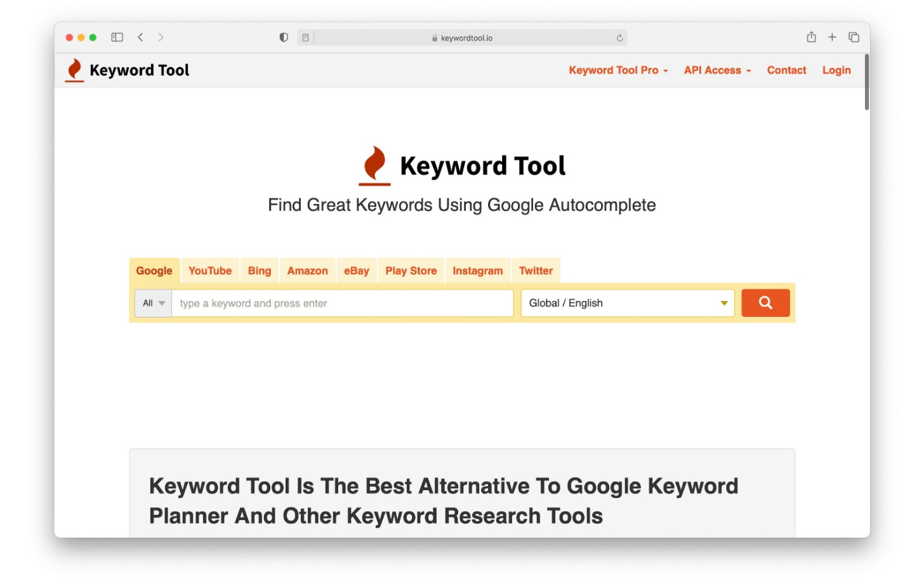Select the Google tab

(154, 270)
